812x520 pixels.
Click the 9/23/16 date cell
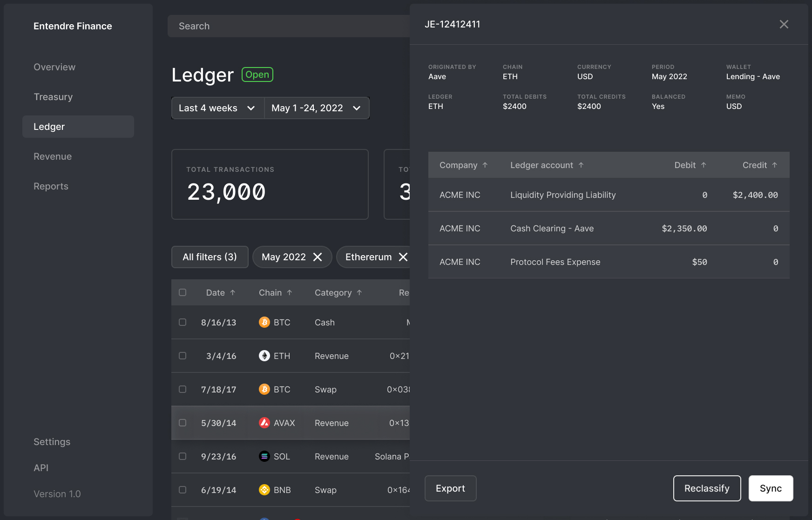point(218,456)
